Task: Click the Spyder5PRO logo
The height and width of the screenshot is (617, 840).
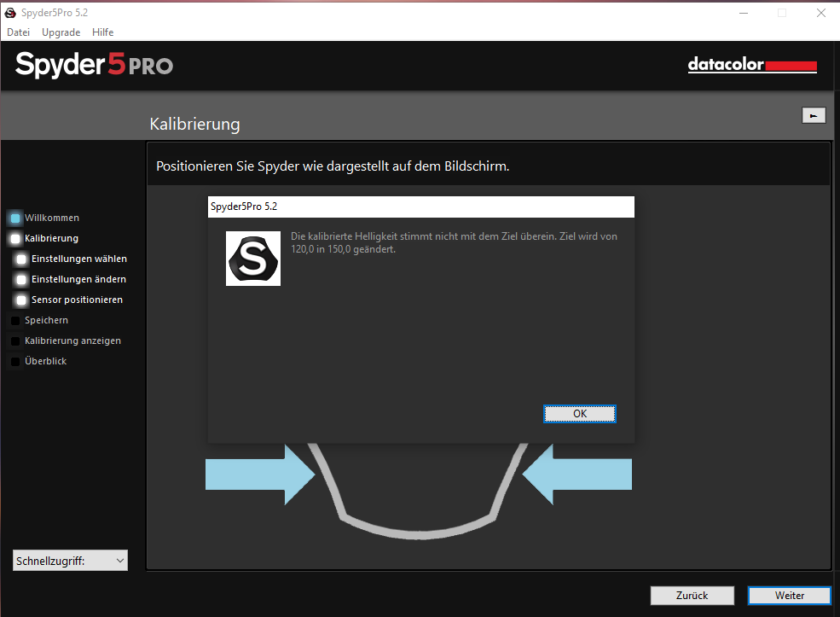Action: 95,65
